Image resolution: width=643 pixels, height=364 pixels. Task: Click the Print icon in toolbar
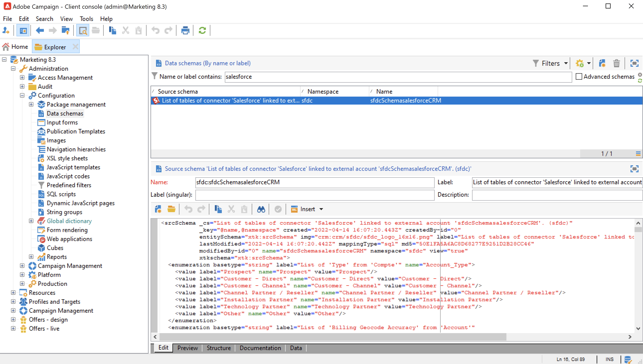tap(185, 31)
